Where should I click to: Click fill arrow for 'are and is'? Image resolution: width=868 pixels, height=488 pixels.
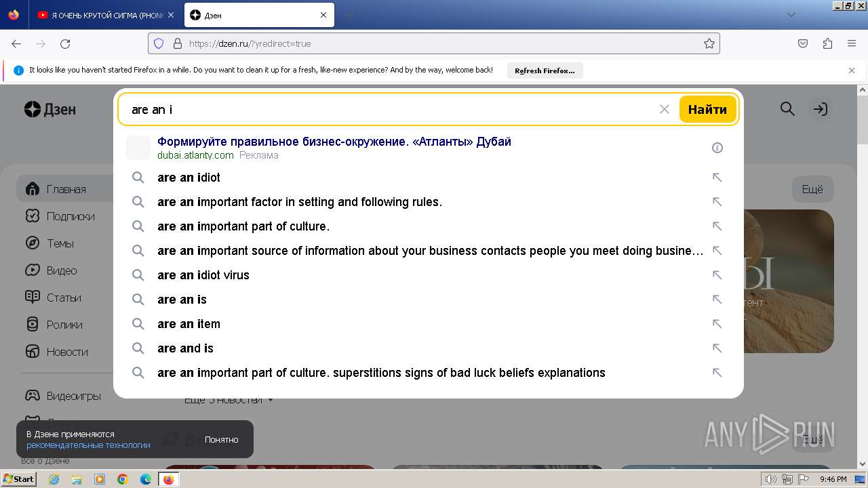pyautogui.click(x=717, y=348)
